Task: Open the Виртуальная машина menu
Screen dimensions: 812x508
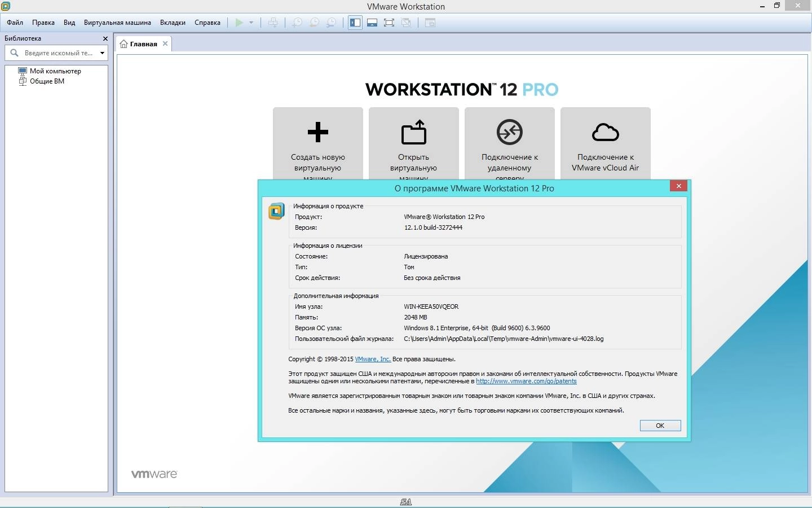Action: pyautogui.click(x=117, y=23)
